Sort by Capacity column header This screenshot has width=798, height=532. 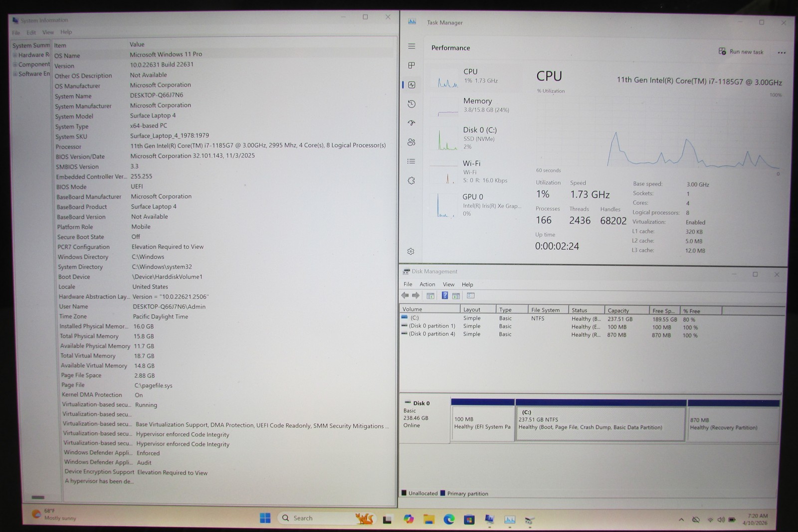coord(626,310)
